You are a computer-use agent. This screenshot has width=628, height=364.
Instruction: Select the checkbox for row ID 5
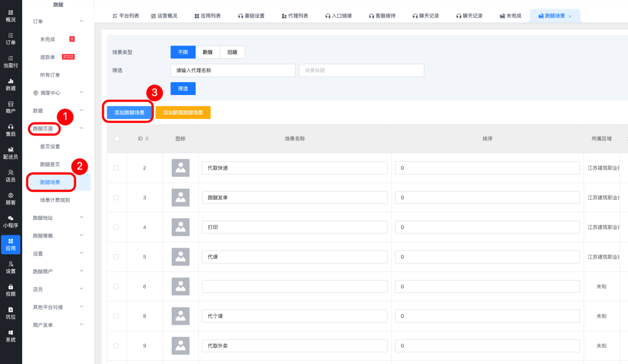[117, 257]
